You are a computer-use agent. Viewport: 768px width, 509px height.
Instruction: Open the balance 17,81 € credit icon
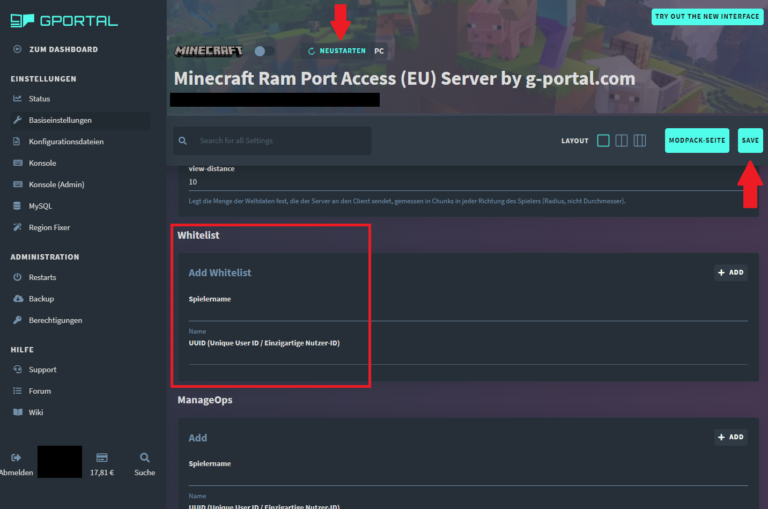[x=102, y=458]
